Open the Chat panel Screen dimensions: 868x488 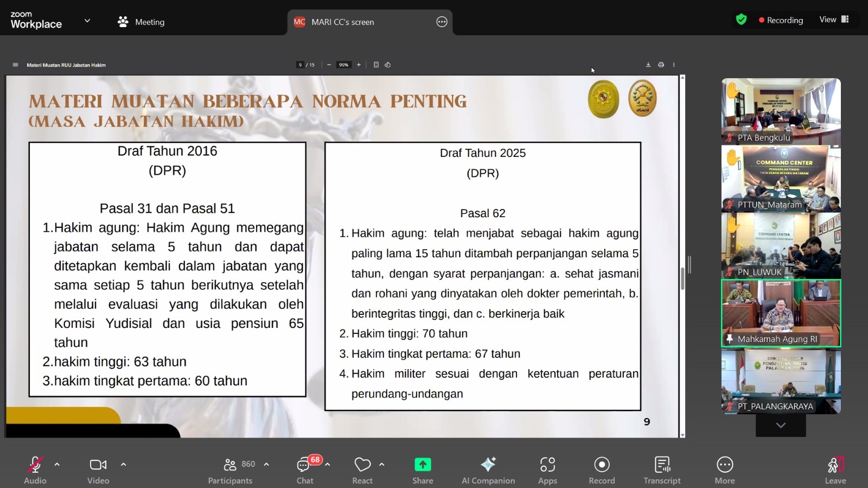click(x=305, y=470)
